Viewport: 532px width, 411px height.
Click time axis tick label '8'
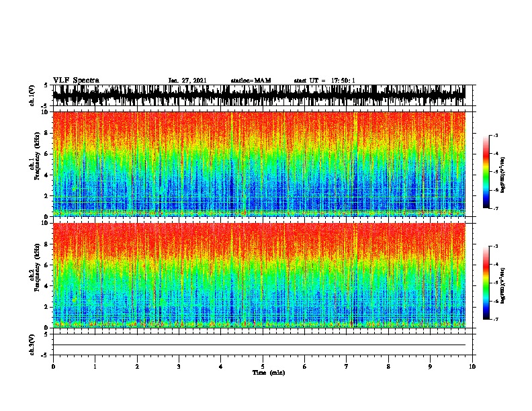click(388, 367)
